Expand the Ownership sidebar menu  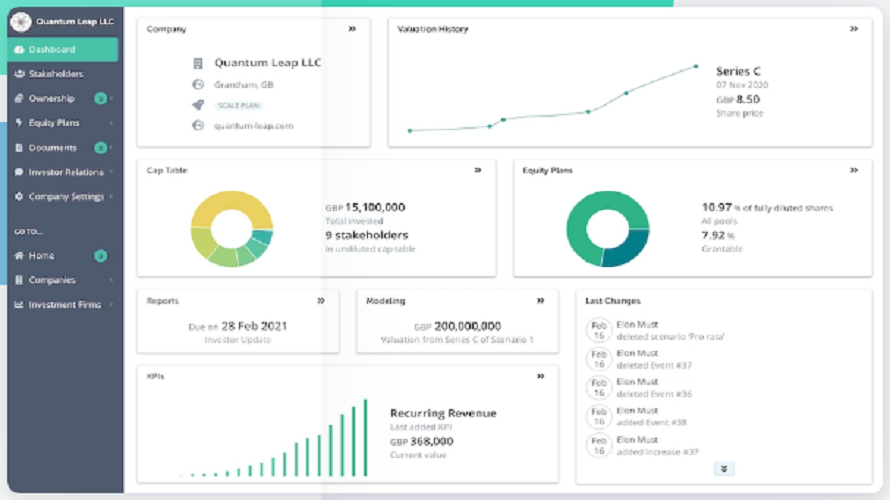[51, 99]
